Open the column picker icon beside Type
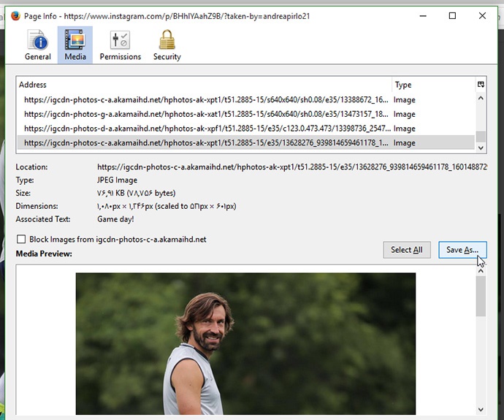Viewport: 504px width, 420px height. point(481,85)
